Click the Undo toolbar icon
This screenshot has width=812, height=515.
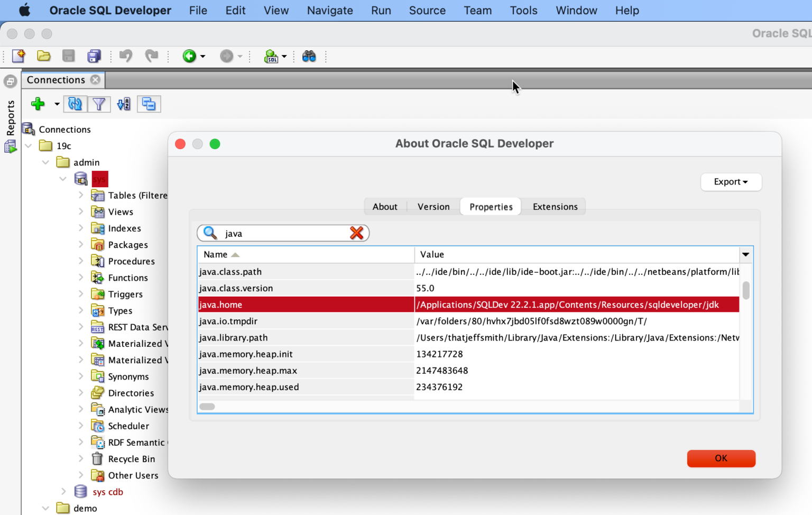(126, 56)
